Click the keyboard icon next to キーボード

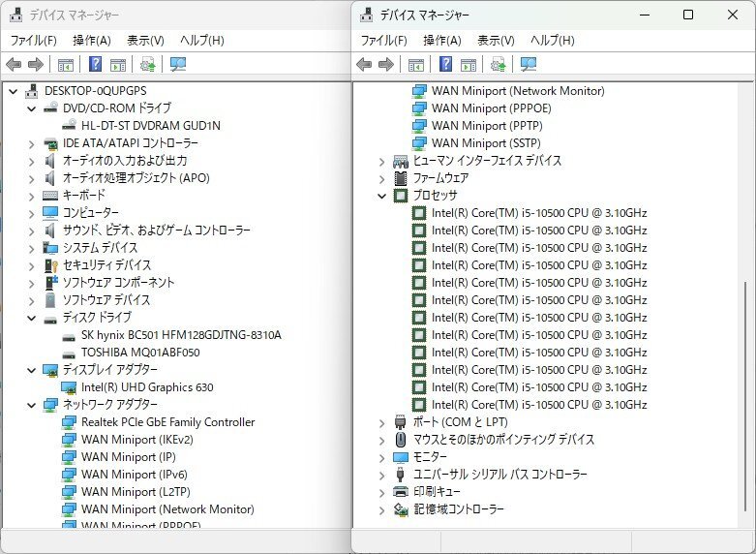tap(50, 196)
